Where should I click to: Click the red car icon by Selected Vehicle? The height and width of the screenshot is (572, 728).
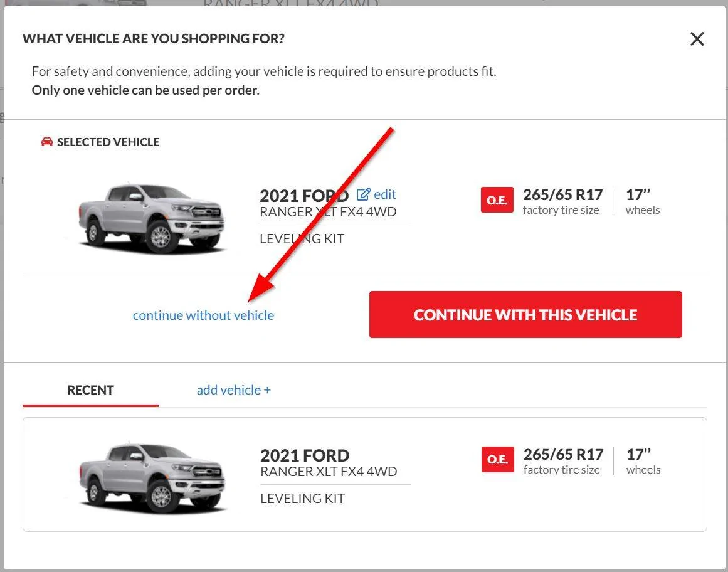pos(47,142)
